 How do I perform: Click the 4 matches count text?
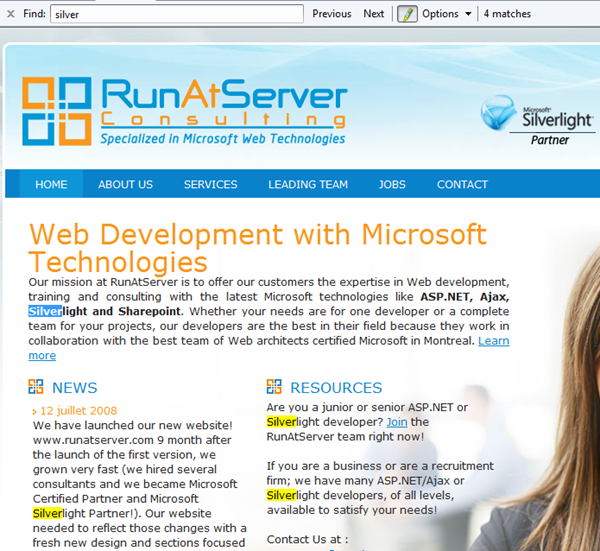tap(507, 14)
